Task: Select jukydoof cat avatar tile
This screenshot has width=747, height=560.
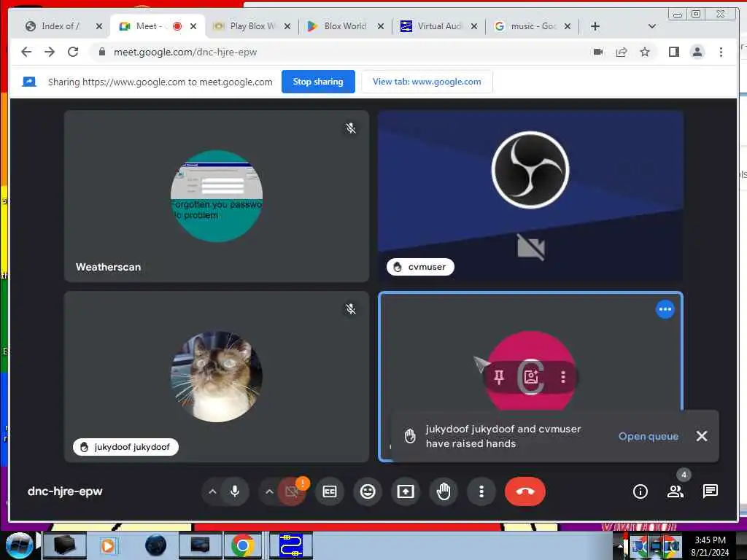Action: [217, 376]
